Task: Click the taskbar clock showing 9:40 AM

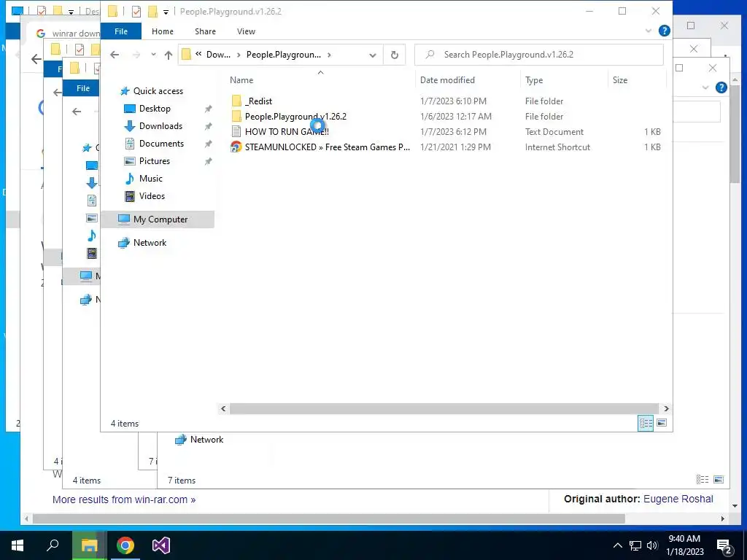Action: pos(684,545)
